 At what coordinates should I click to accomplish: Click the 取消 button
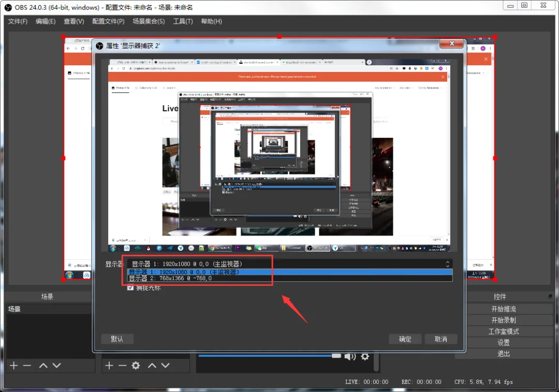(x=440, y=339)
